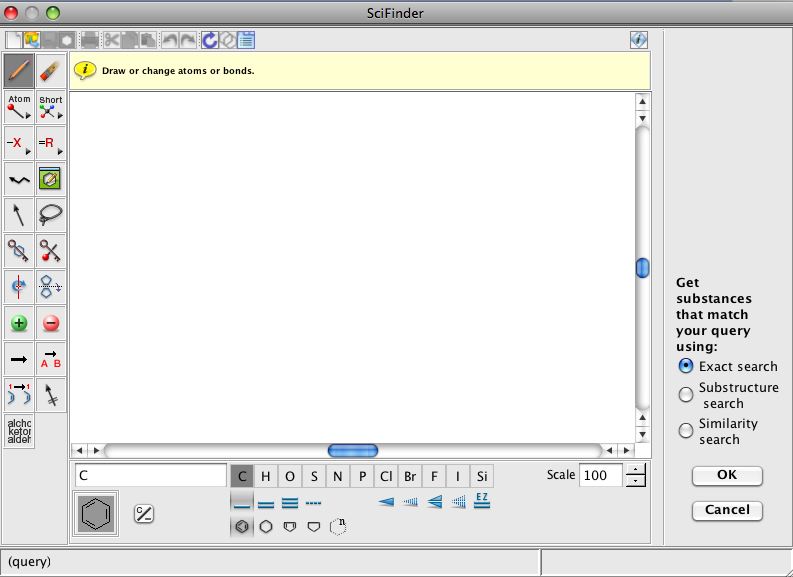
Task: Select the double bond type
Action: coord(266,502)
